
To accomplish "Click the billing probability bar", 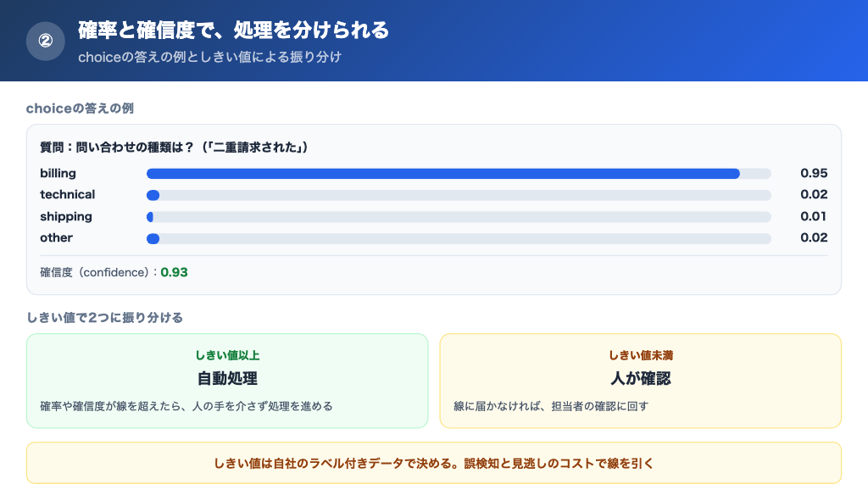I will 459,174.
